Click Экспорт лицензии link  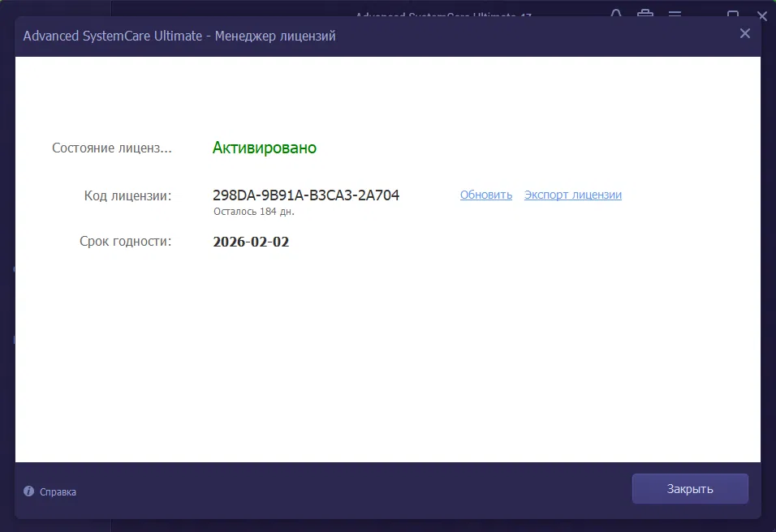[x=573, y=195]
